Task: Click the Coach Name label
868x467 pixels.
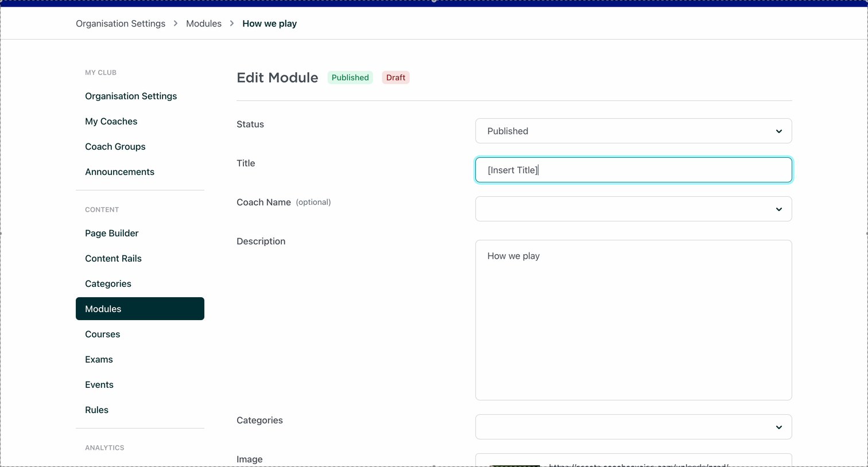Action: point(263,203)
